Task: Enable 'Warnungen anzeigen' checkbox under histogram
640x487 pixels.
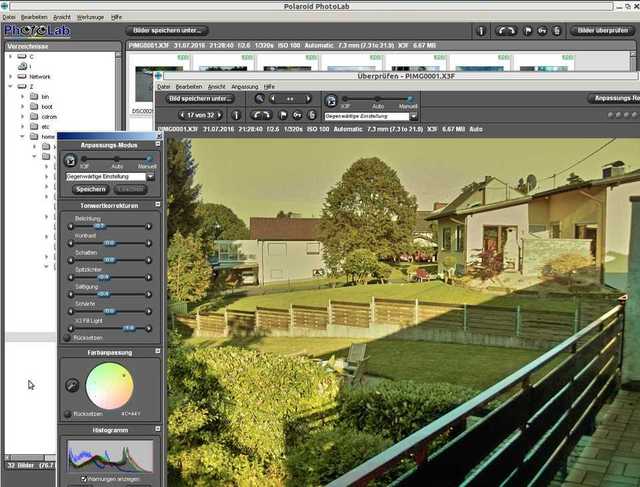Action: (x=83, y=478)
